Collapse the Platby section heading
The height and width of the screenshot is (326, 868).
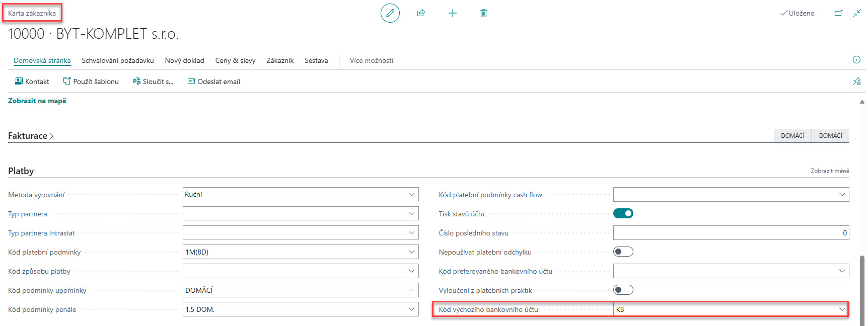[21, 171]
